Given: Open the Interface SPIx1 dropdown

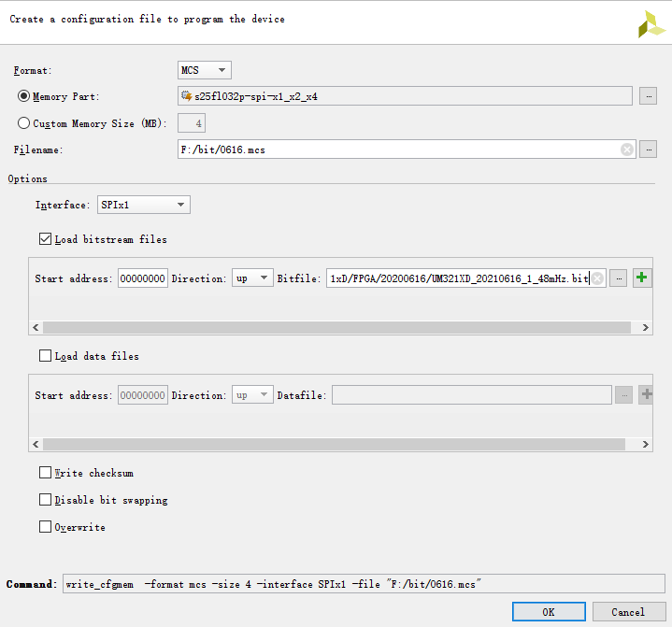Looking at the screenshot, I should click(144, 205).
